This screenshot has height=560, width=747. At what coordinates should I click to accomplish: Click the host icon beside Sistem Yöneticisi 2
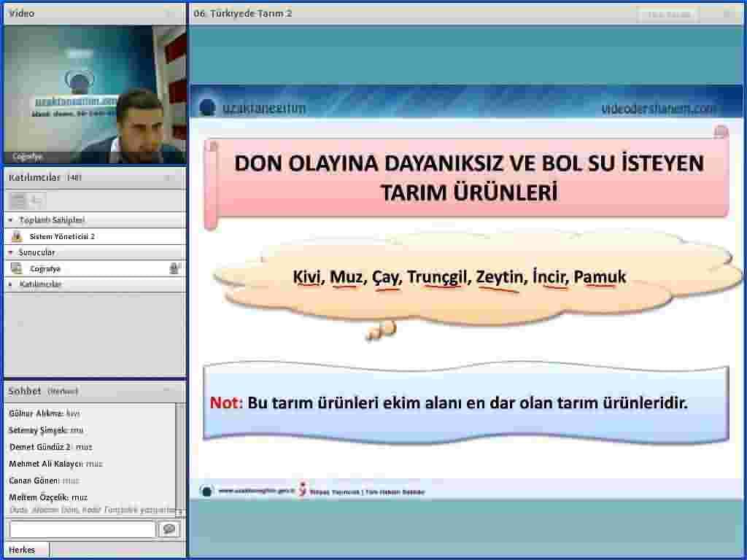click(17, 236)
